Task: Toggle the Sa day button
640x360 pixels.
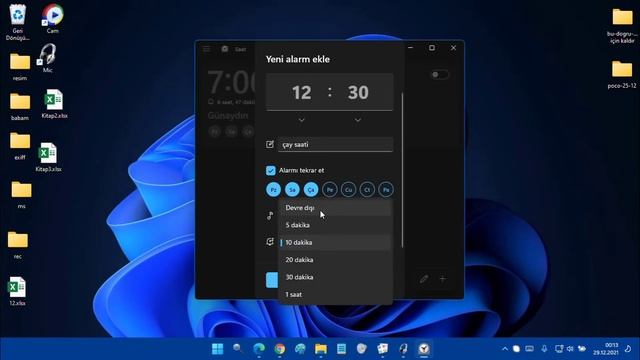Action: 292,189
